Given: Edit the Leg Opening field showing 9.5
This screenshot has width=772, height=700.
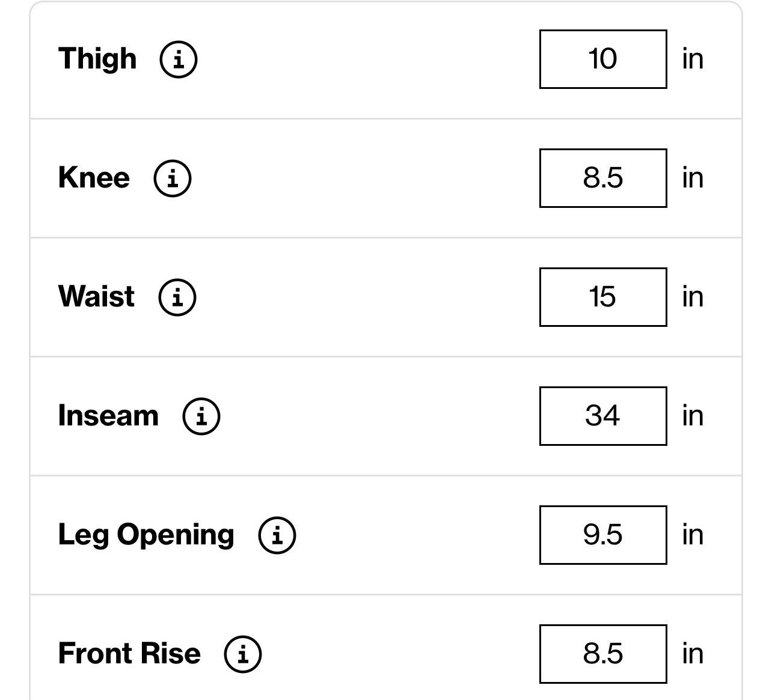Looking at the screenshot, I should (x=603, y=535).
